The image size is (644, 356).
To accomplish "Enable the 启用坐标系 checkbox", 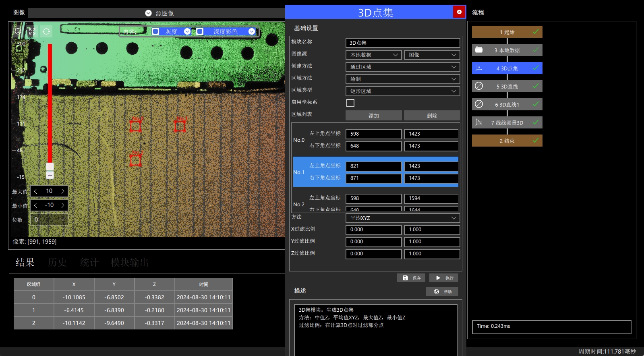I will pyautogui.click(x=350, y=103).
